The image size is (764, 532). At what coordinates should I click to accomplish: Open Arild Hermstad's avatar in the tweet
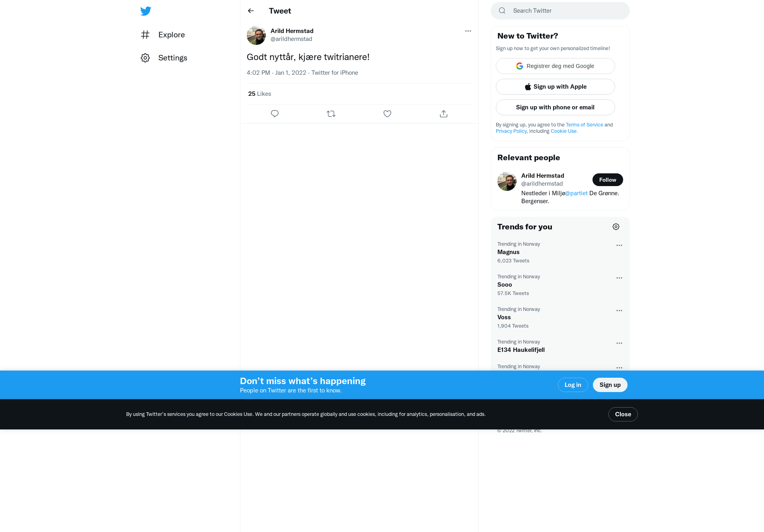(x=256, y=35)
